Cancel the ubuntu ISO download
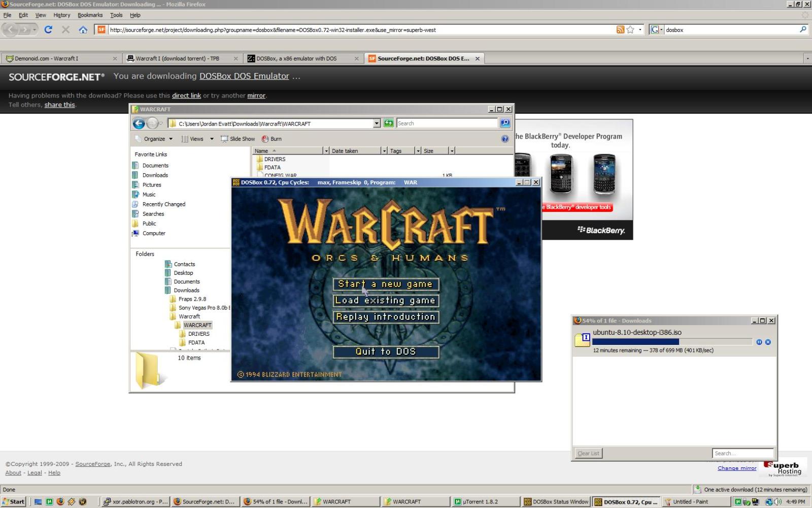 pyautogui.click(x=768, y=342)
